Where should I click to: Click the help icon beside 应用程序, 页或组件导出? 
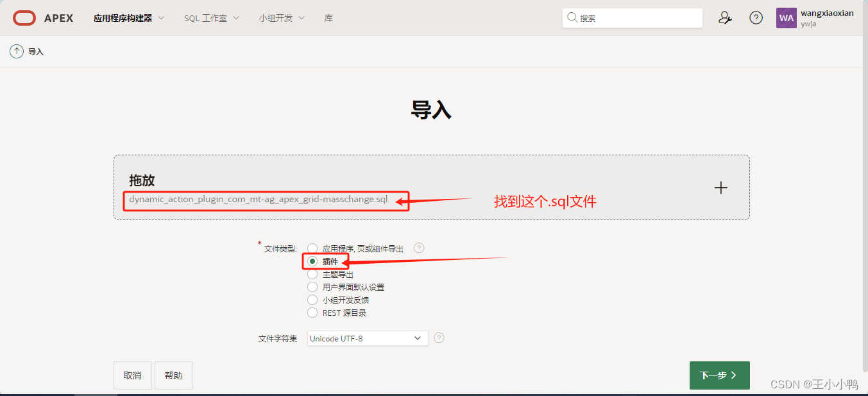(x=419, y=248)
